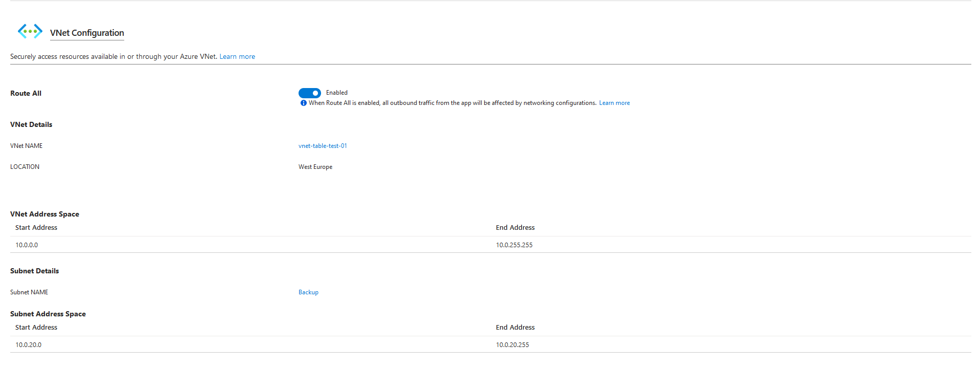The width and height of the screenshot is (980, 367).
Task: Click the Enabled label next to toggle
Action: pos(337,93)
